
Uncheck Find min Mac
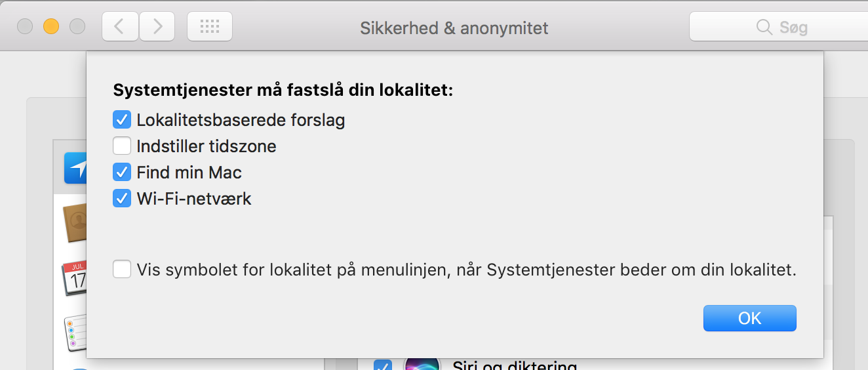[x=122, y=172]
